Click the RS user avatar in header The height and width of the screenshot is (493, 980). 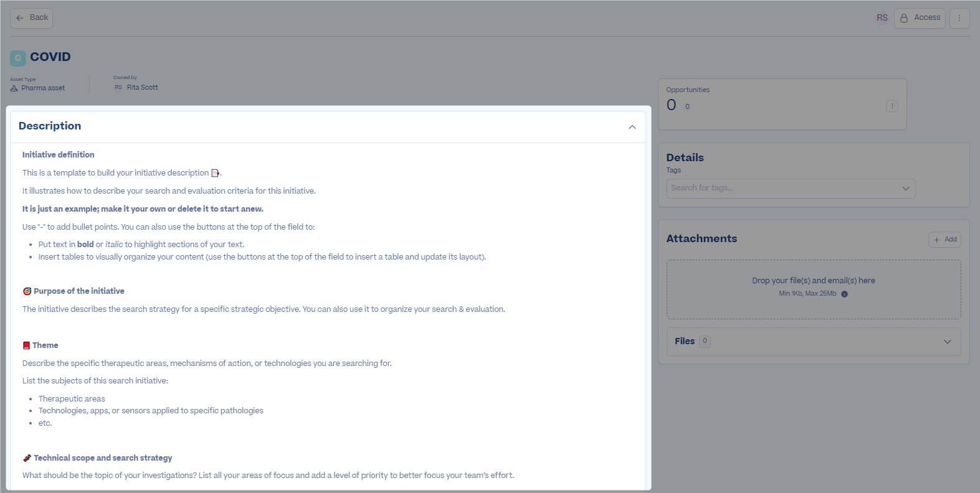pyautogui.click(x=882, y=18)
